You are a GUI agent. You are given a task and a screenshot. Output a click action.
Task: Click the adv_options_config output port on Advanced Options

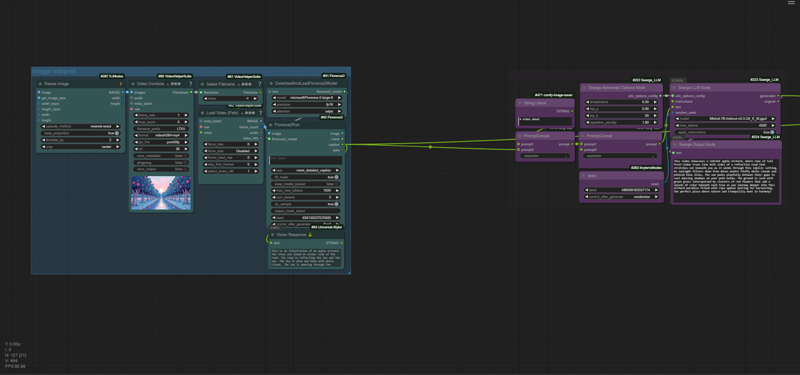(x=660, y=95)
